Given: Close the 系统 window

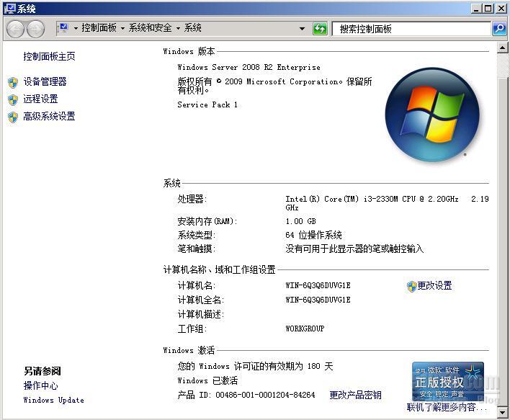Looking at the screenshot, I should [x=501, y=9].
